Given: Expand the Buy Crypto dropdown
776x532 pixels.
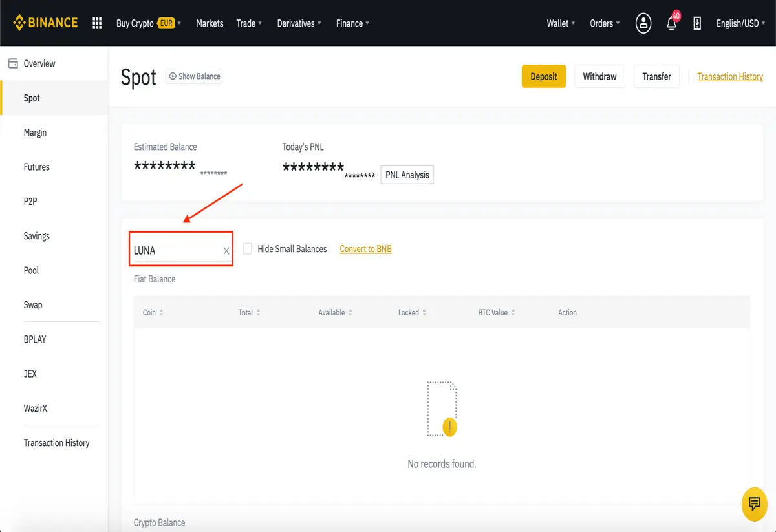Looking at the screenshot, I should click(149, 23).
